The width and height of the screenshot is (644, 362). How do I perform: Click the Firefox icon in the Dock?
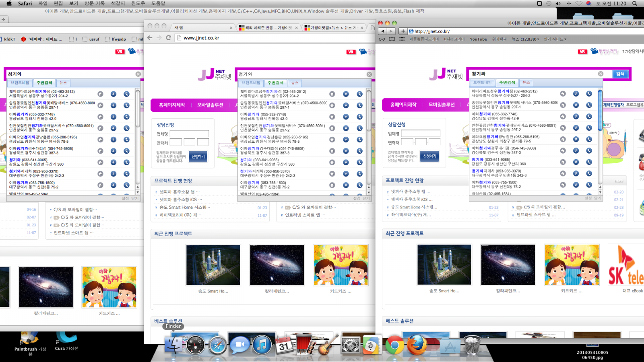pos(417,345)
